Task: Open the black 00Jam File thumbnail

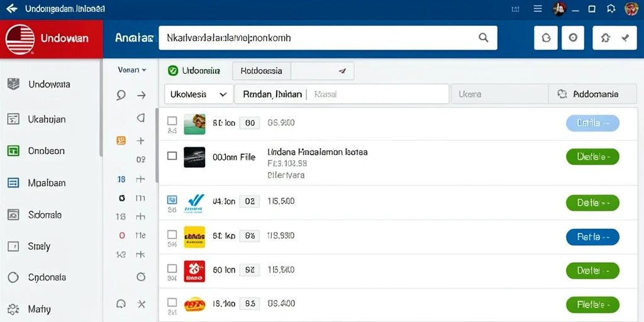Action: (194, 157)
